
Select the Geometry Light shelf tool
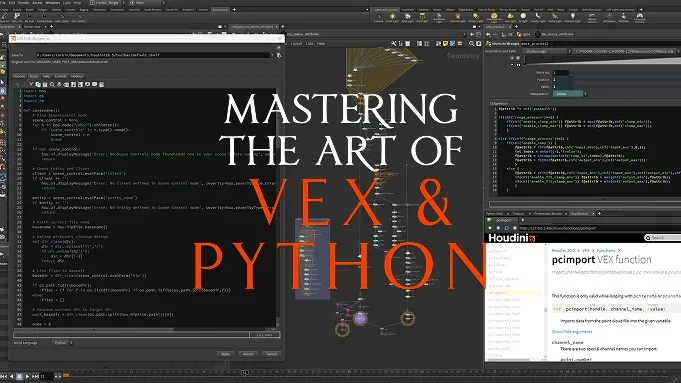[x=439, y=17]
